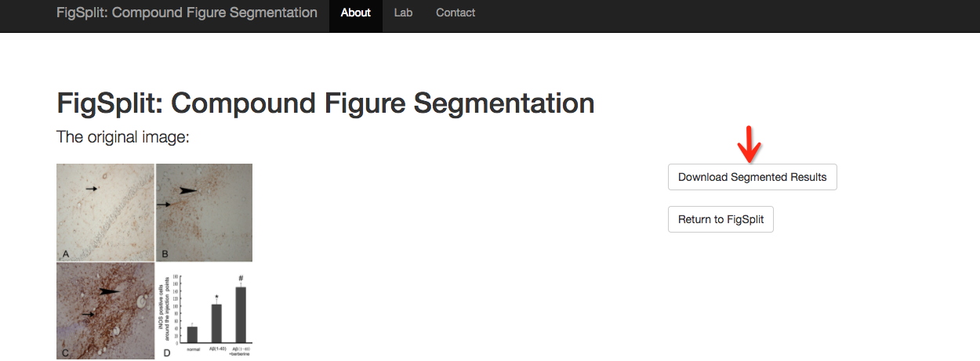Viewport: 980px width, 361px height.
Task: Click the large black arrowhead in panel B
Action: (x=188, y=190)
